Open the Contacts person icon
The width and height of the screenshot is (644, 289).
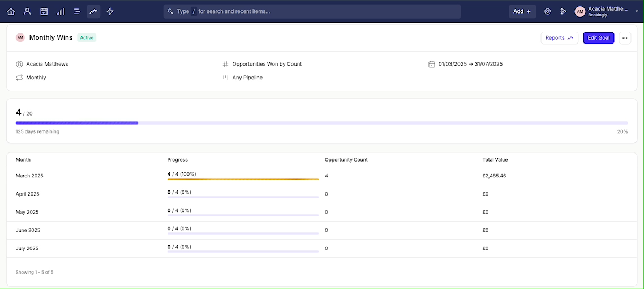(28, 11)
